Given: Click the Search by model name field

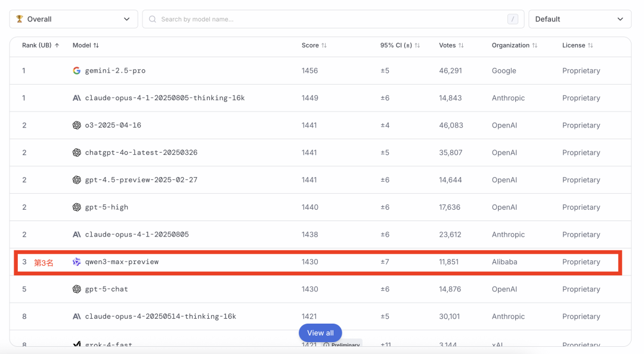Looking at the screenshot, I should point(333,19).
